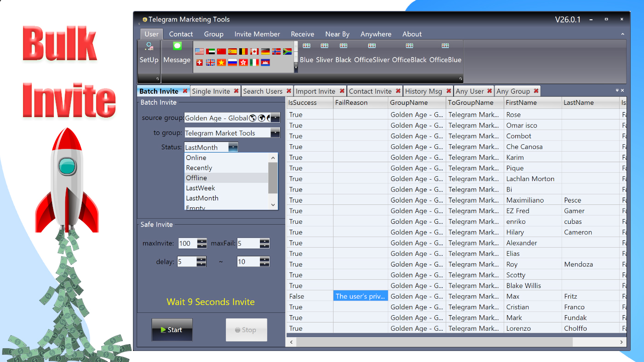Image resolution: width=644 pixels, height=362 pixels.
Task: Open the source group dropdown
Action: (x=276, y=118)
